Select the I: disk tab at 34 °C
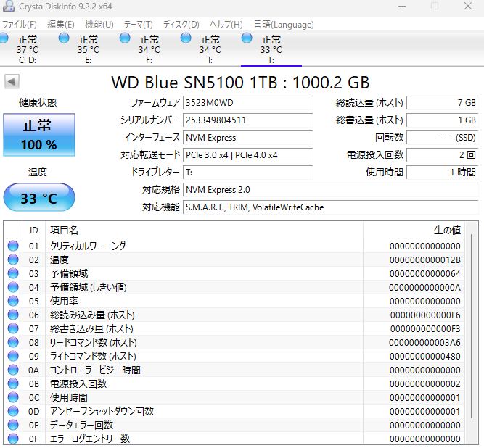Image resolution: width=484 pixels, height=448 pixels. [210, 49]
